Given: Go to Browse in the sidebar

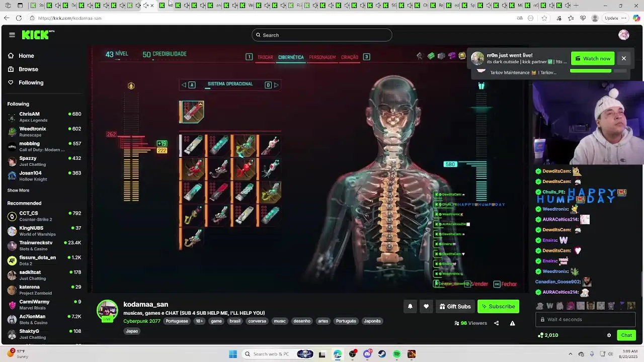Looking at the screenshot, I should 28,69.
